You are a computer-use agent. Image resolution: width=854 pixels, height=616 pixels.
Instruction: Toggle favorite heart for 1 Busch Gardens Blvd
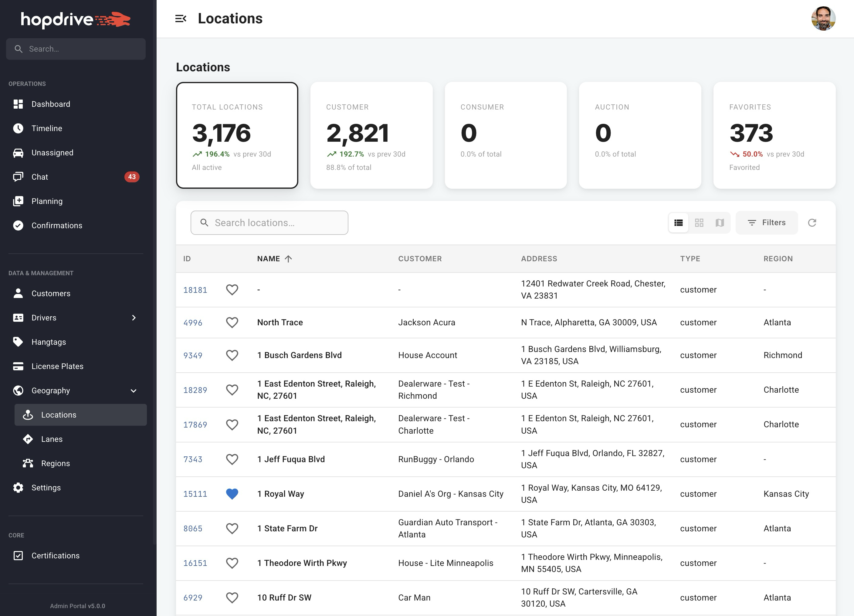[x=232, y=355]
